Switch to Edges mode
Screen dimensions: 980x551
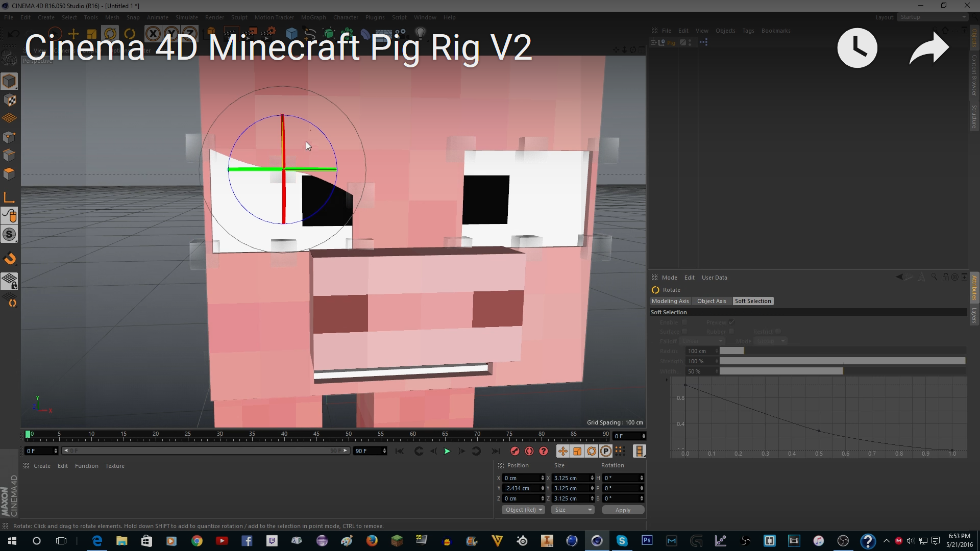click(x=9, y=155)
